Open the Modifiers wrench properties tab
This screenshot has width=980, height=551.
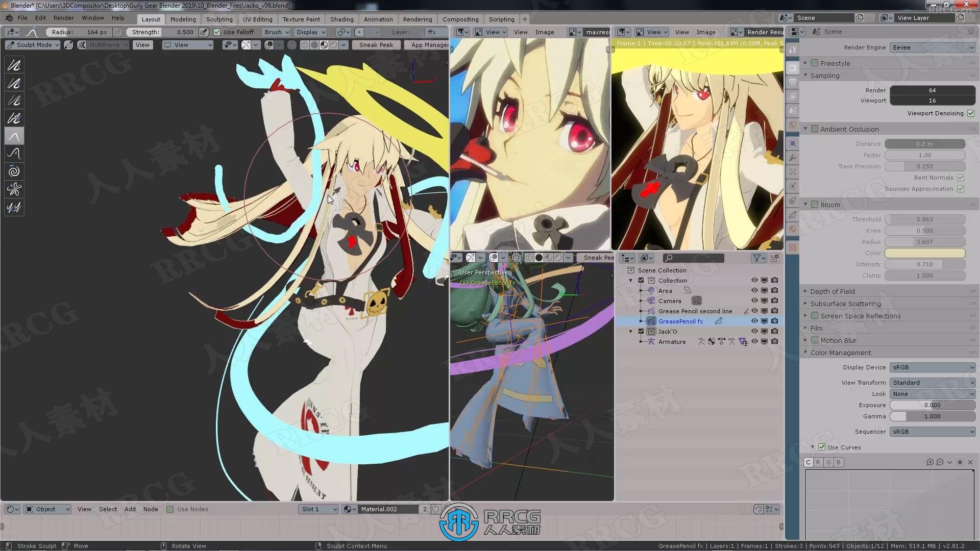(793, 158)
